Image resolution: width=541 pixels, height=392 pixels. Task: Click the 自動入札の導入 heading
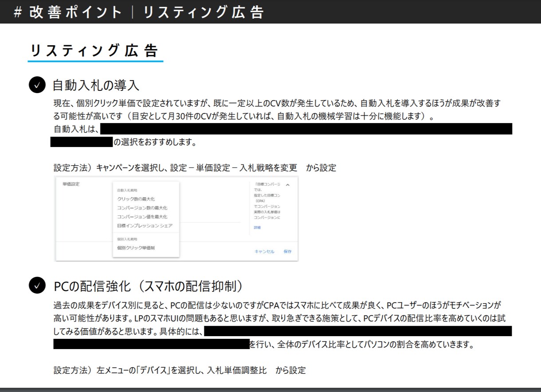pyautogui.click(x=96, y=85)
